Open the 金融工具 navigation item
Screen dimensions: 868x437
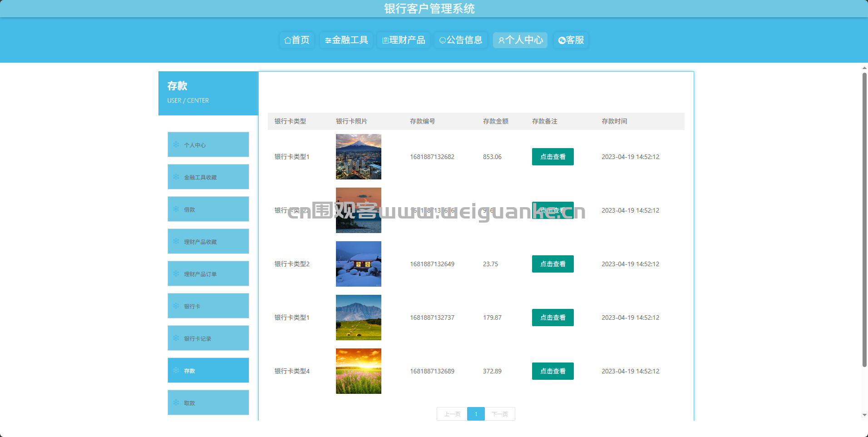click(346, 40)
